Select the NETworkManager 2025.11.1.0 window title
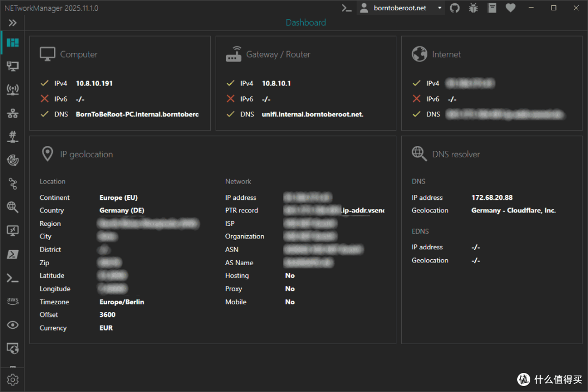Screen dimensions: 588x392 pos(51,8)
